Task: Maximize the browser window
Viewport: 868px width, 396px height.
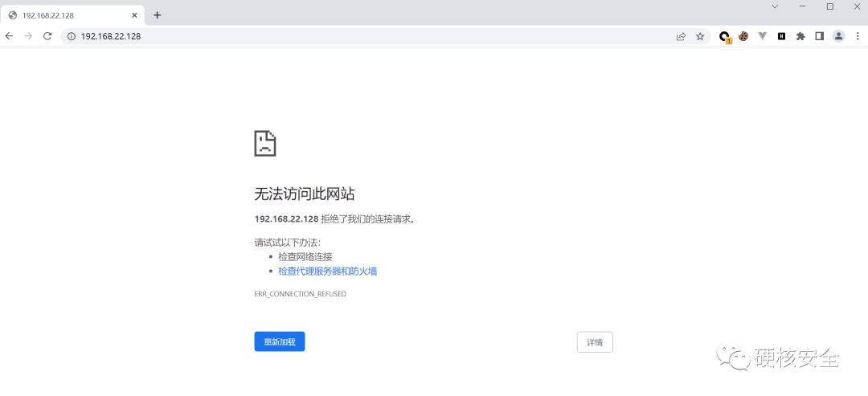Action: tap(829, 6)
